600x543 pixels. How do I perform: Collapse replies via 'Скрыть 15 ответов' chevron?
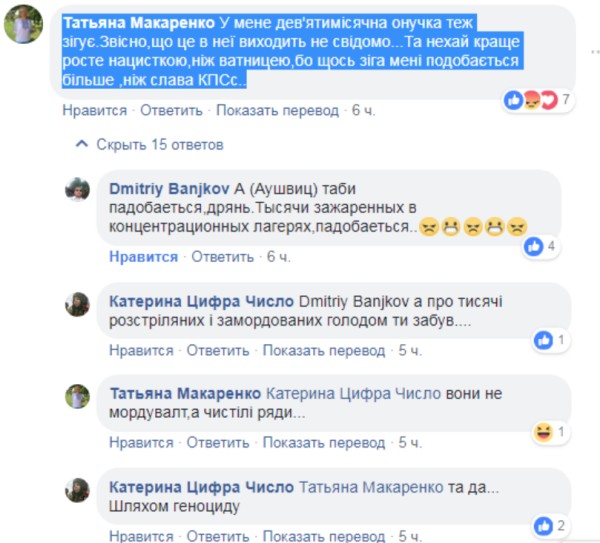coord(82,144)
